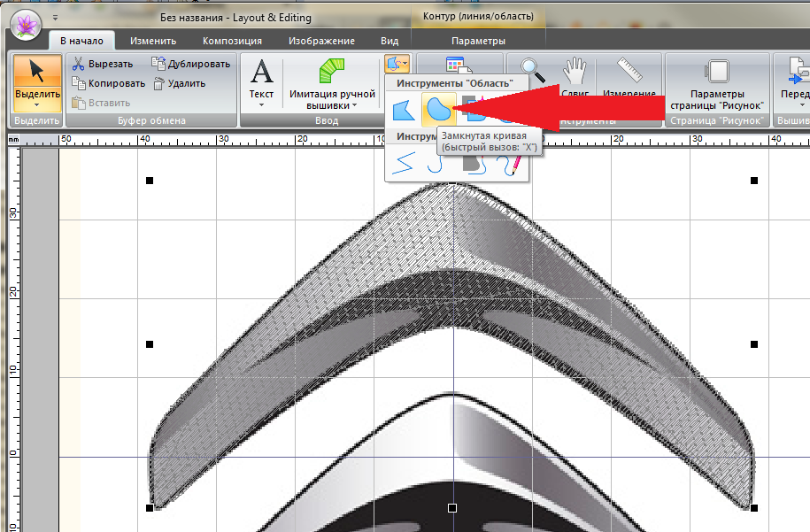Screen dimensions: 810x532
Task: Click the Zoom magnifier tool
Action: (x=532, y=71)
